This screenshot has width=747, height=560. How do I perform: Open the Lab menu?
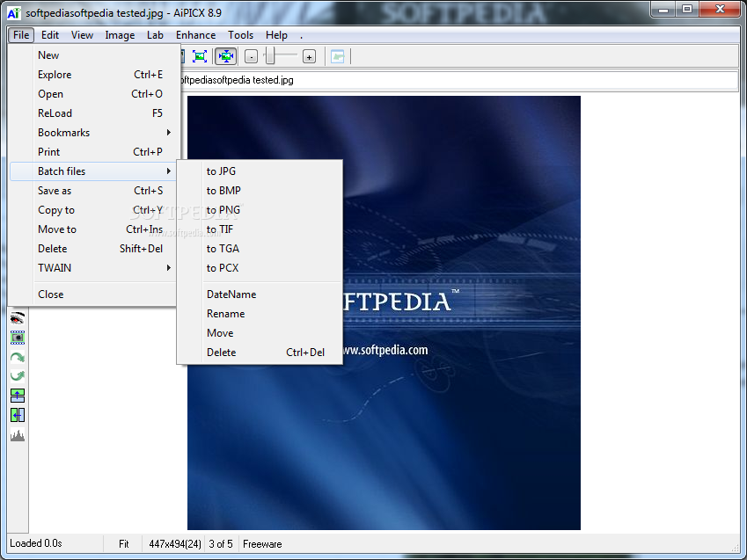tap(155, 35)
